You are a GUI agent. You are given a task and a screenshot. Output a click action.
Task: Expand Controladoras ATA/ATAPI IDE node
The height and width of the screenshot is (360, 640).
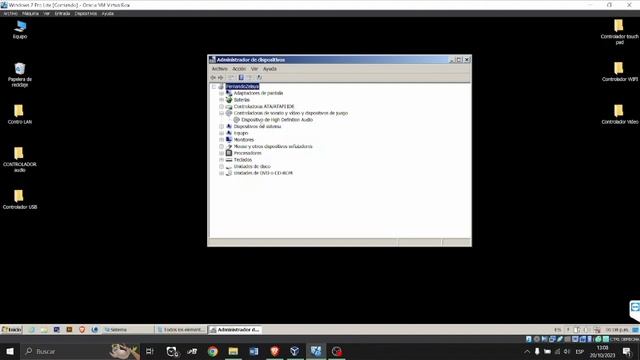coord(221,107)
